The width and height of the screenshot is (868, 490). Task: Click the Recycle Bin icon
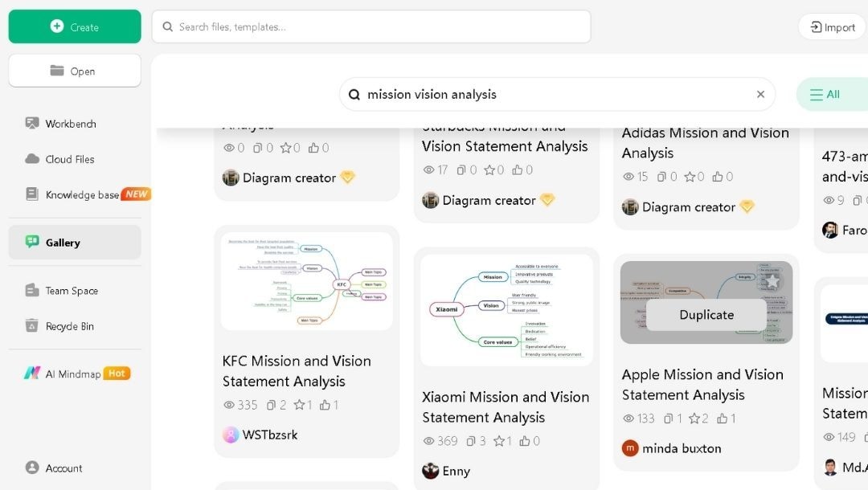32,326
